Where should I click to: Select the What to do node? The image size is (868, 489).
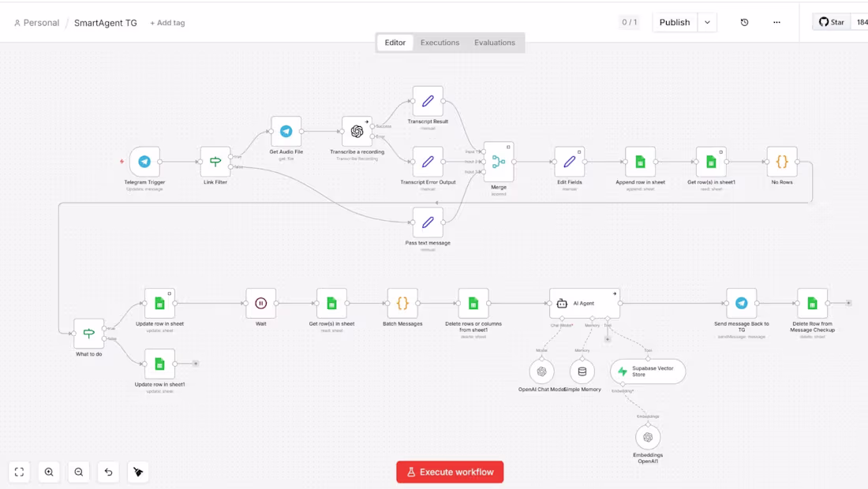pyautogui.click(x=89, y=334)
